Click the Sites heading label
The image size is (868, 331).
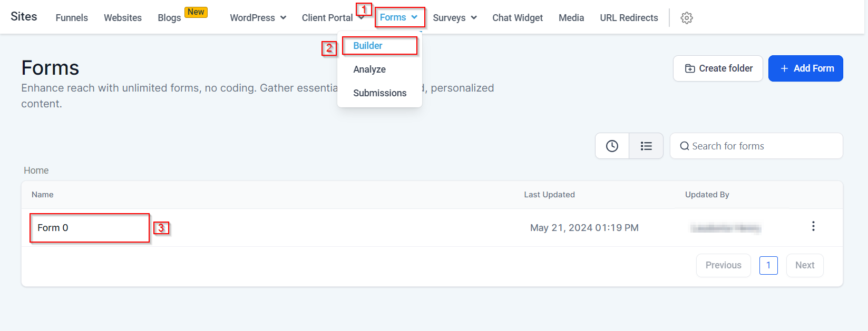coord(24,16)
